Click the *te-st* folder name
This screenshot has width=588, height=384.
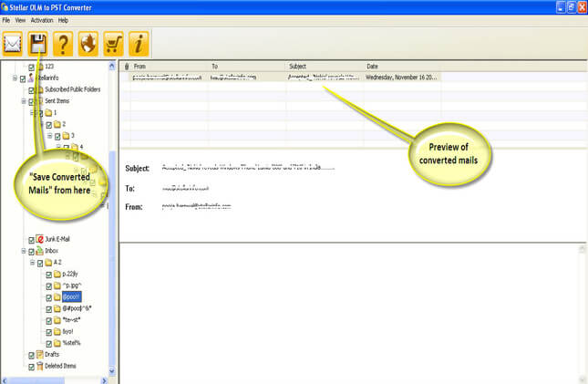tap(71, 320)
